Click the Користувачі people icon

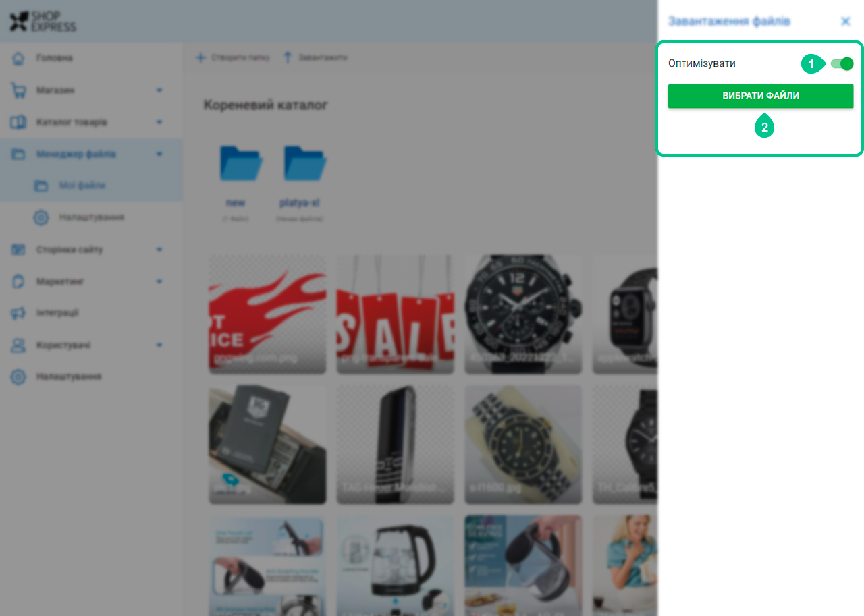coord(18,345)
